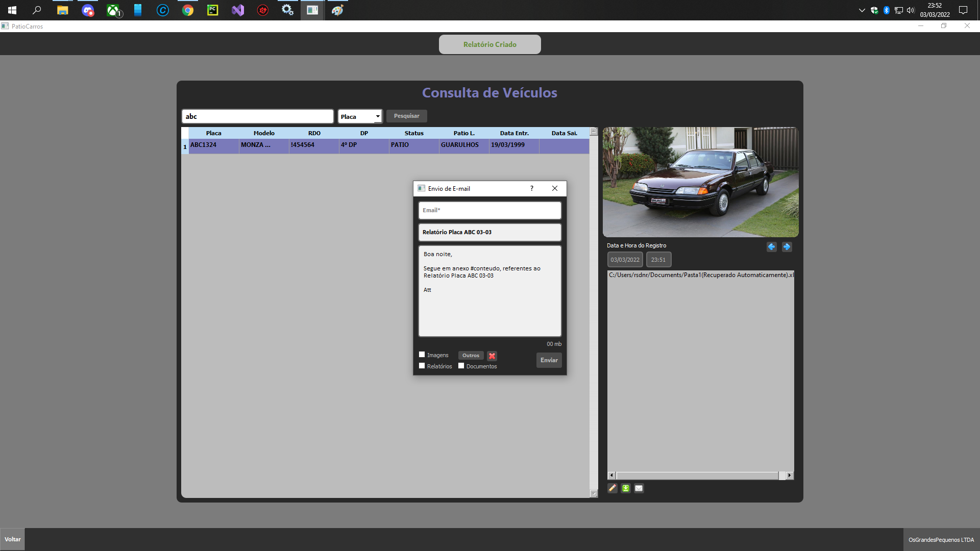Screen dimensions: 980x551
Task: Click the Relatório Criado banner
Action: (489, 44)
